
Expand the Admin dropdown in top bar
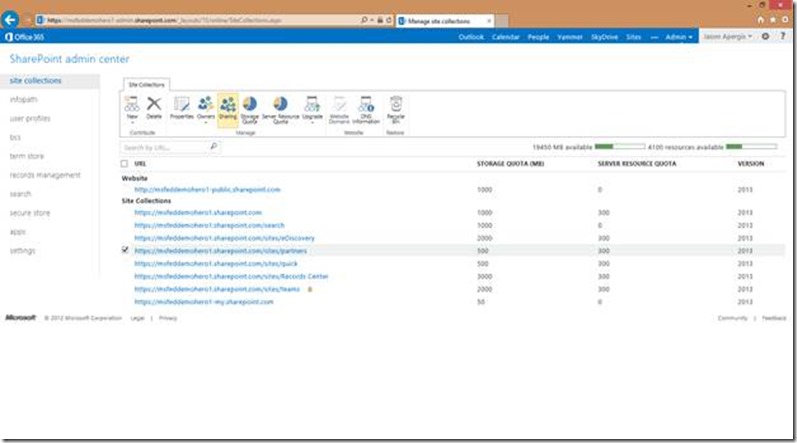coord(679,37)
